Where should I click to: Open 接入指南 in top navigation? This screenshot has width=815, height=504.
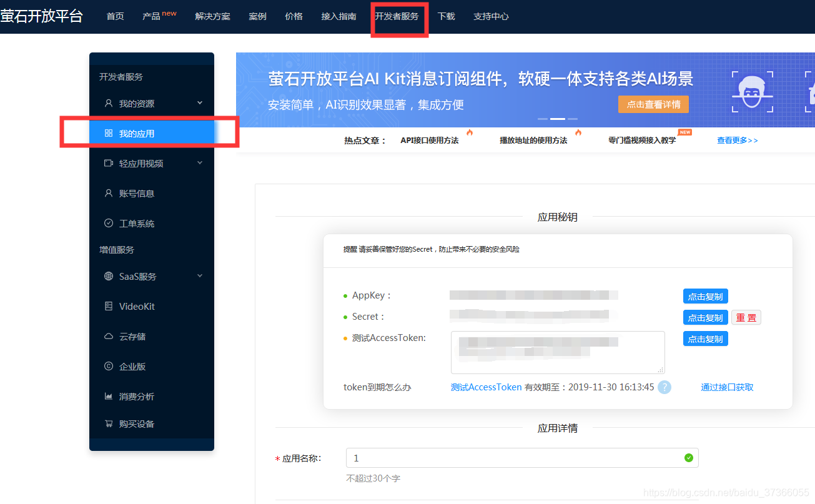[339, 16]
